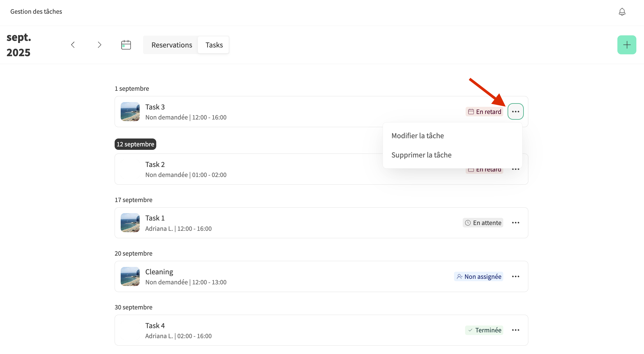Select the Tasks tab
Screen dimensions: 644x354
214,45
